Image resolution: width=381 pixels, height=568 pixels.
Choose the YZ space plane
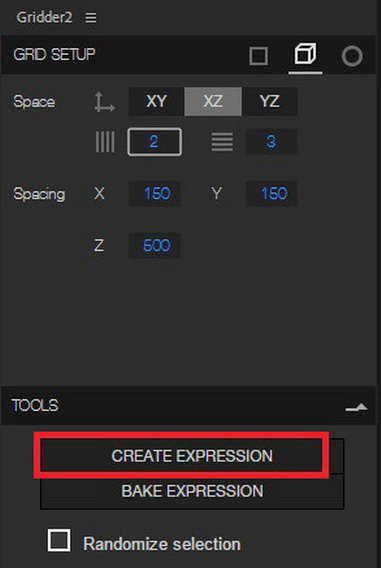269,101
